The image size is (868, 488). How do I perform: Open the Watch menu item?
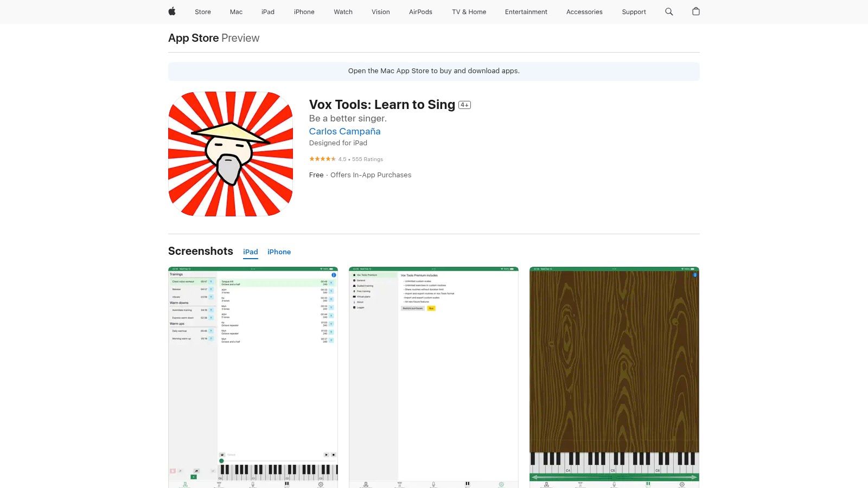[343, 11]
